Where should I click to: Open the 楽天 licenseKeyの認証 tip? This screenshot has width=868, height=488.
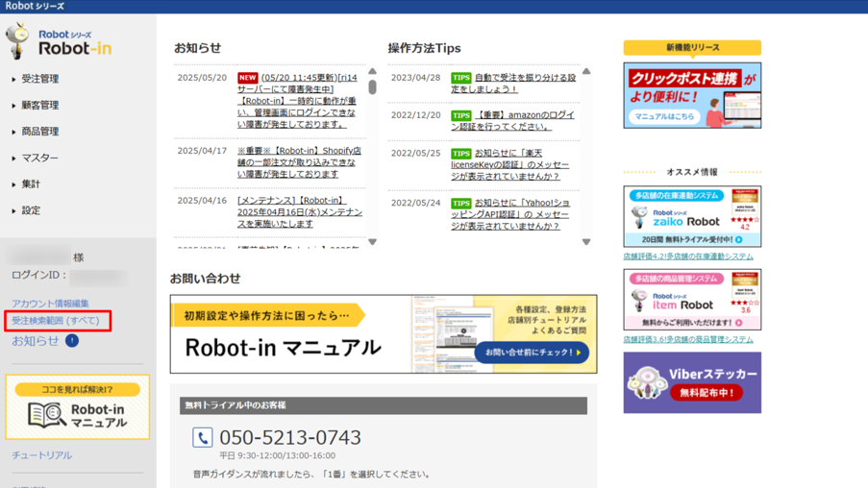pyautogui.click(x=509, y=164)
